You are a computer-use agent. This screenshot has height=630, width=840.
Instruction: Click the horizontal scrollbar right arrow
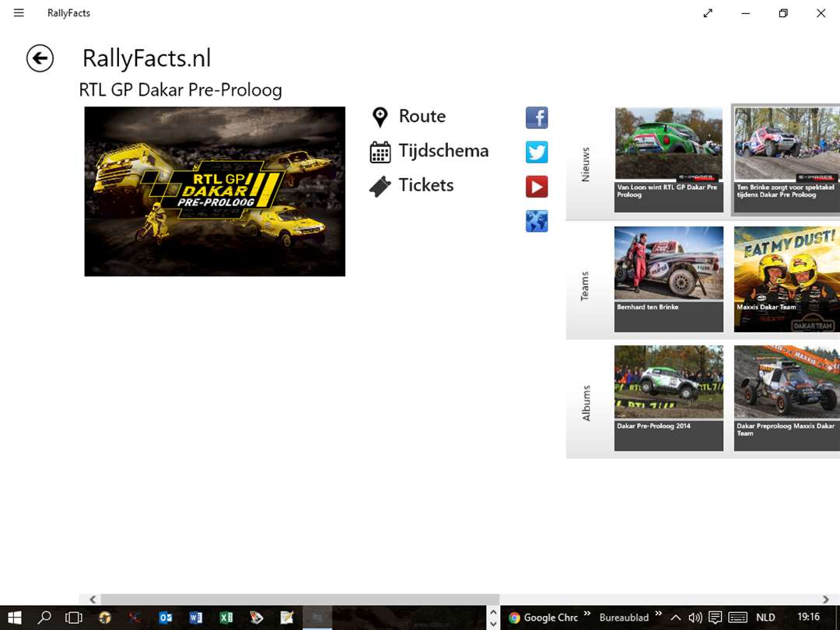pyautogui.click(x=825, y=600)
